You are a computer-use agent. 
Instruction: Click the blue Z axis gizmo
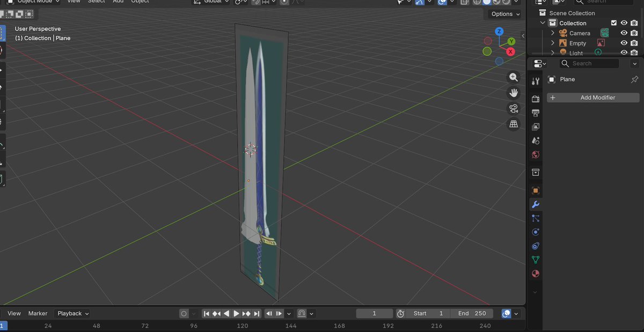[x=499, y=31]
